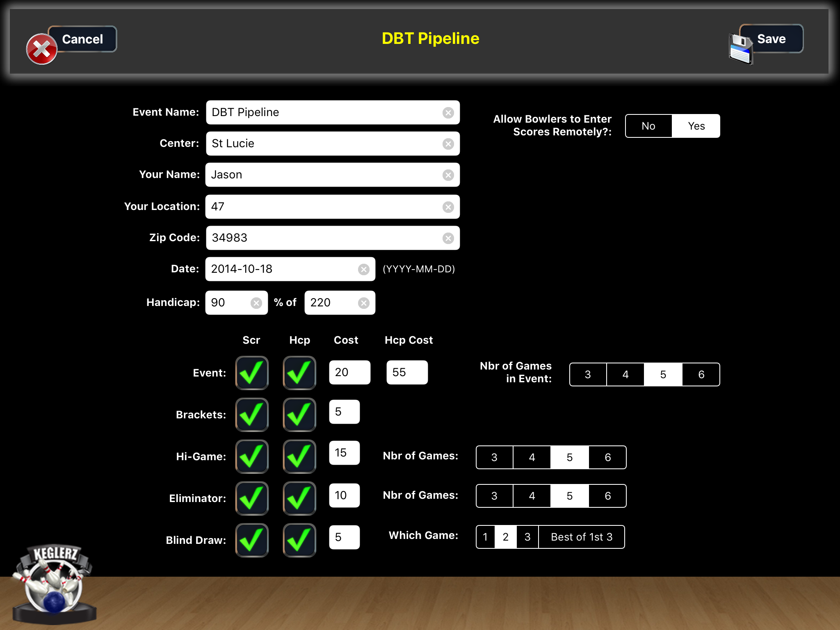
Task: Select 4 games for Eliminator
Action: click(x=532, y=495)
